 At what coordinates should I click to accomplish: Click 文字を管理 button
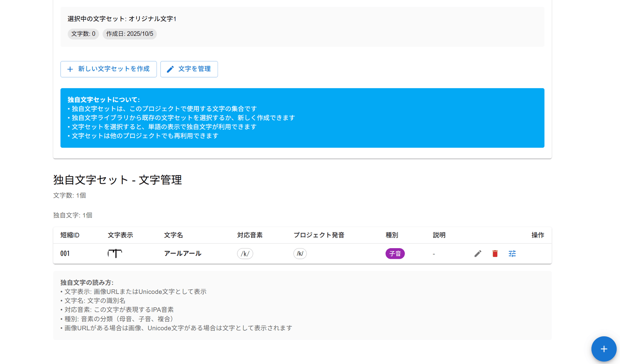coord(189,69)
